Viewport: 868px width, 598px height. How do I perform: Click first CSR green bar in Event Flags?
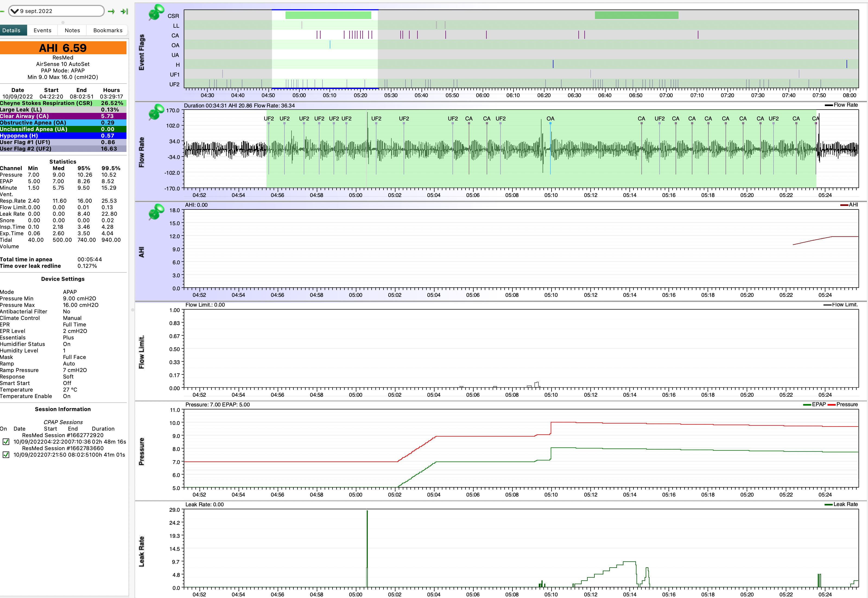[328, 15]
